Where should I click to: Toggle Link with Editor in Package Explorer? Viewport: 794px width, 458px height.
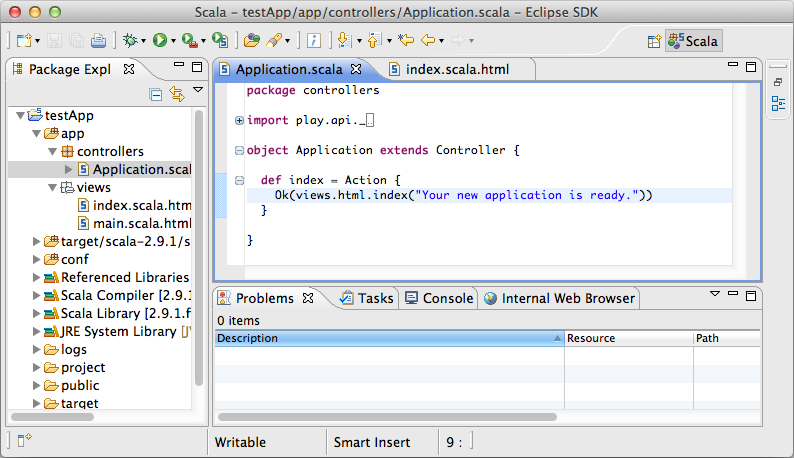177,94
